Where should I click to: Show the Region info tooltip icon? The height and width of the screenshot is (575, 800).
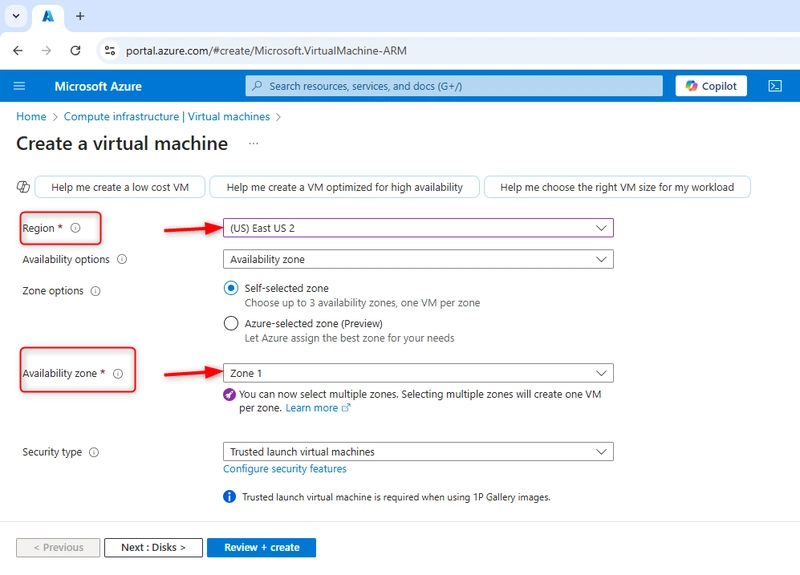[76, 228]
